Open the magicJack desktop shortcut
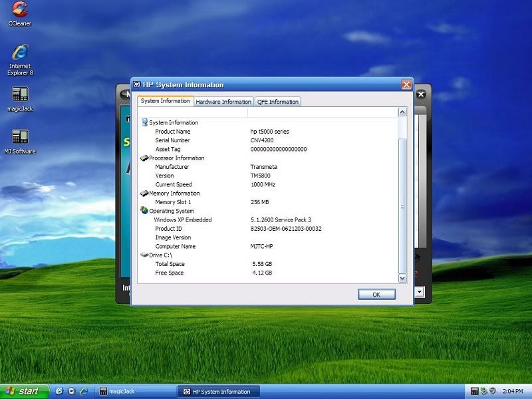The image size is (532, 399). click(x=20, y=94)
